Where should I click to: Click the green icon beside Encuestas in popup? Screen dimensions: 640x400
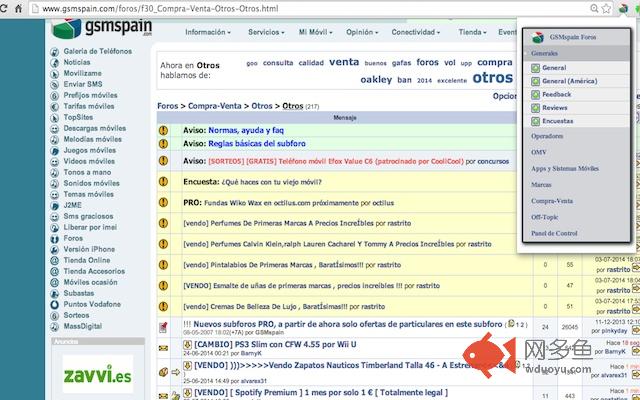pyautogui.click(x=536, y=121)
